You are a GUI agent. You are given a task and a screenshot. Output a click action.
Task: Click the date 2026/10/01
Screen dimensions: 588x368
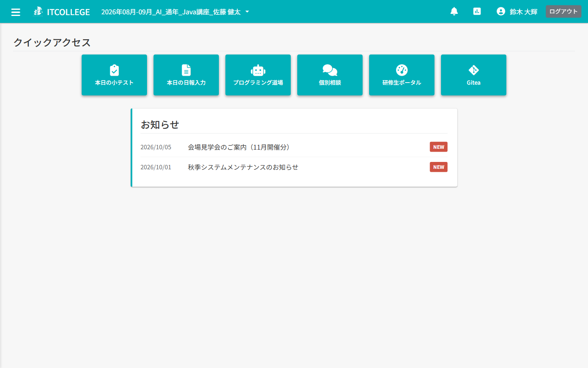[x=156, y=167]
